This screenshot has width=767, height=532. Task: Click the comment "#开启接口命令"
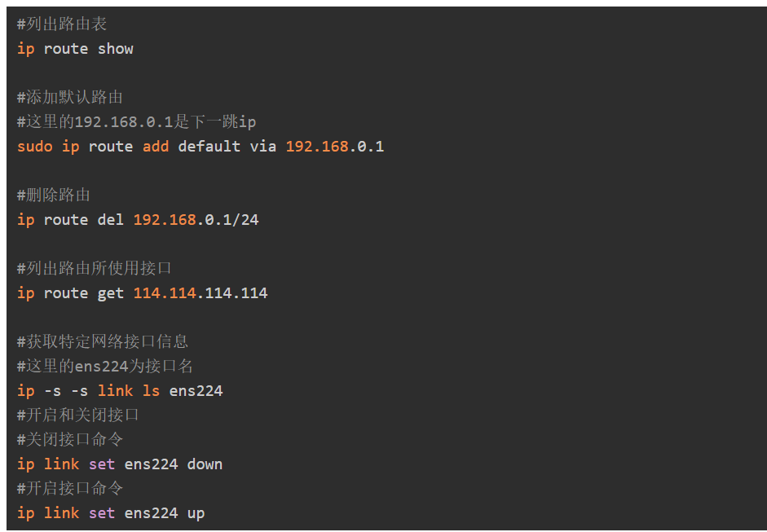click(70, 489)
